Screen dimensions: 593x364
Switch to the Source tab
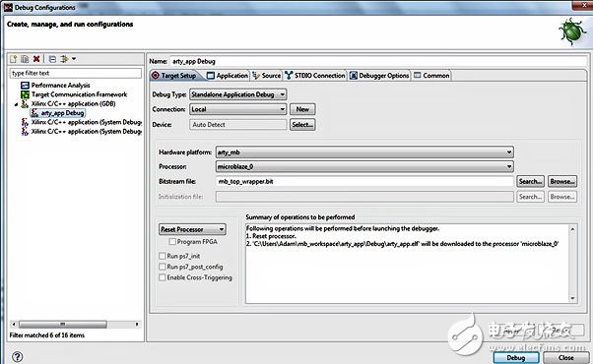click(267, 76)
